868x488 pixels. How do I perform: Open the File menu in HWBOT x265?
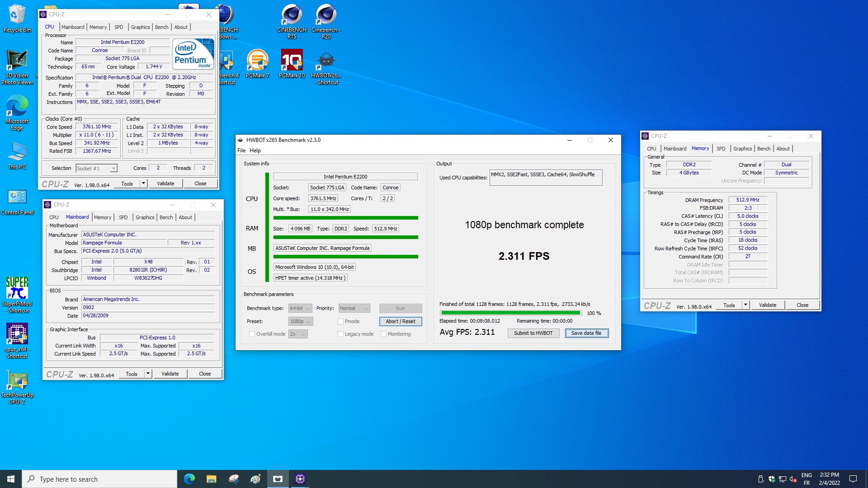tap(241, 150)
